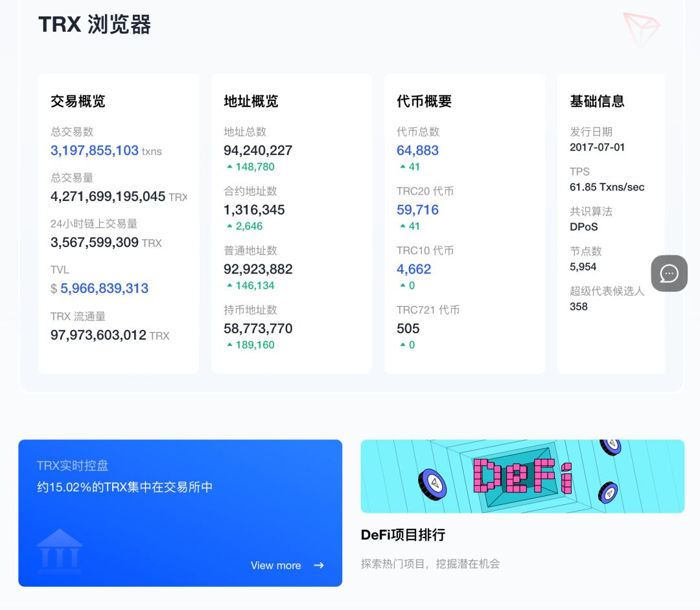Click the total transactions value 3,197,855,103
The image size is (700, 610).
click(95, 150)
